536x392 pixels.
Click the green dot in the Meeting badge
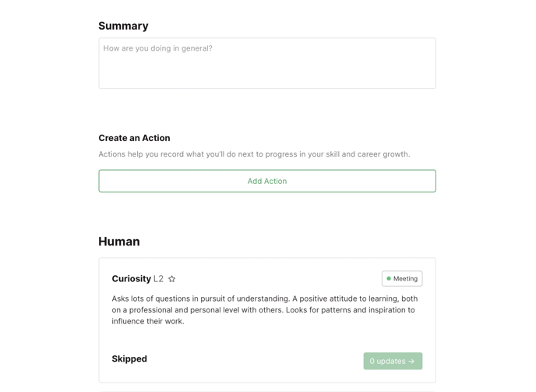coord(389,279)
